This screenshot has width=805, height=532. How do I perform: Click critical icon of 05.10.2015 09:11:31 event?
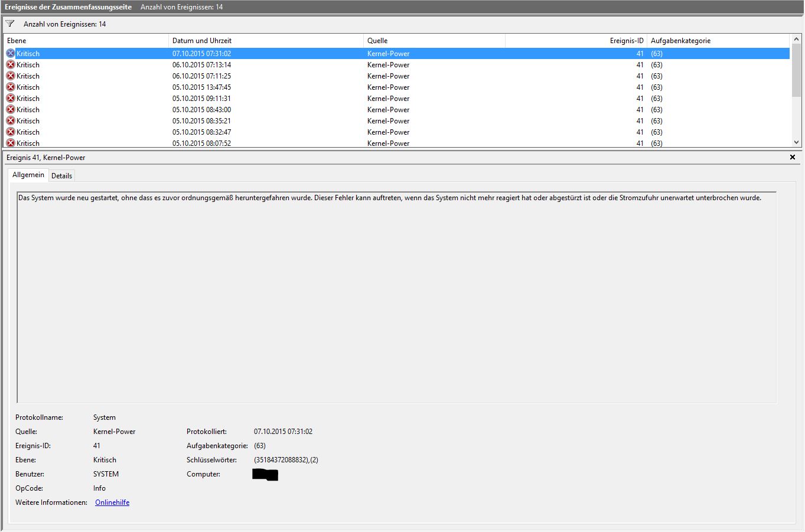[11, 98]
